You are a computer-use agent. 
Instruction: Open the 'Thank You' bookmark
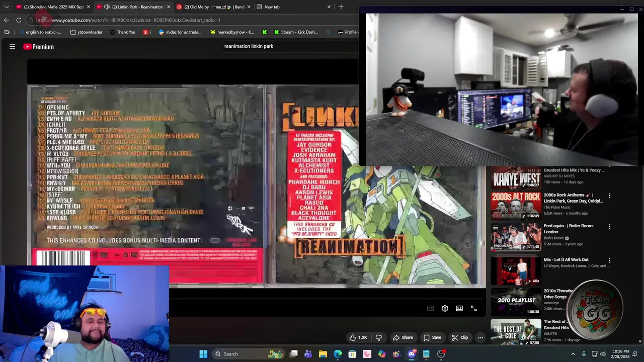tap(122, 32)
